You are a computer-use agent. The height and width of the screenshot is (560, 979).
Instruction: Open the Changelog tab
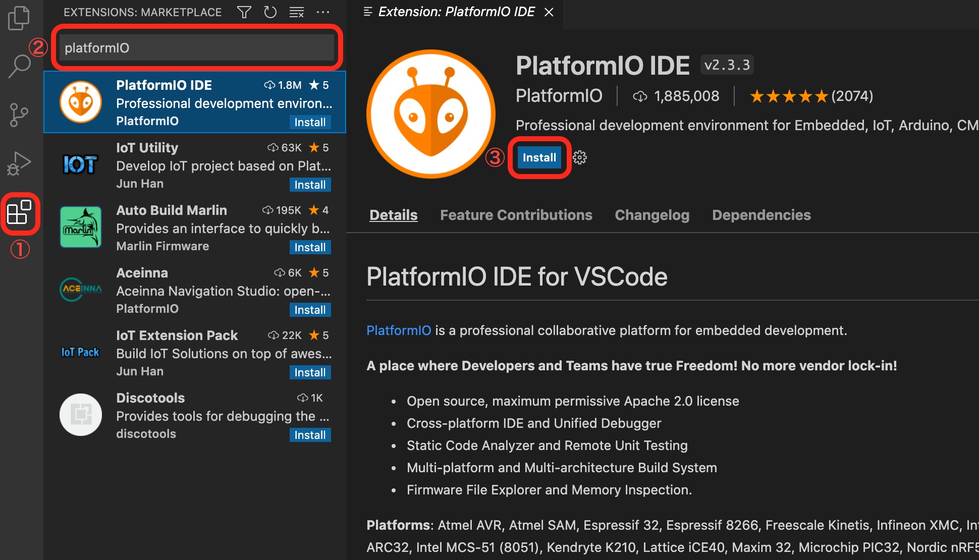click(x=652, y=215)
